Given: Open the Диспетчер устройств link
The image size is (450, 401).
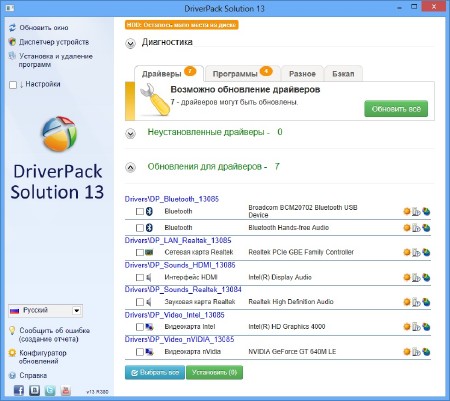Looking at the screenshot, I should (54, 42).
